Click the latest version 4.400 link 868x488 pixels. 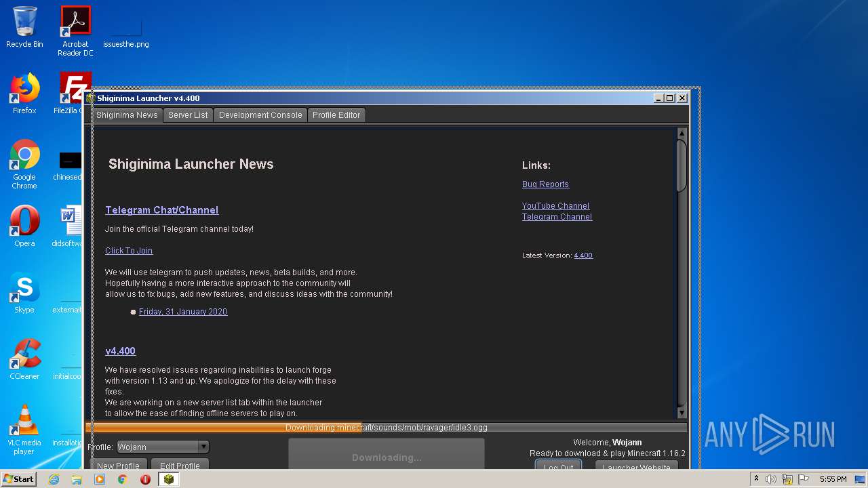[x=583, y=256]
